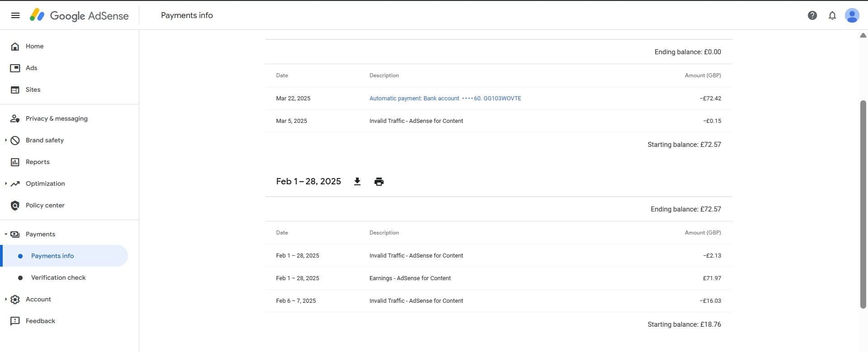Select Payments info in sidebar

(x=52, y=256)
